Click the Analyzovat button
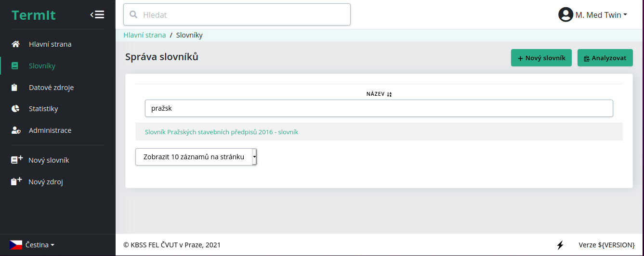 click(605, 58)
